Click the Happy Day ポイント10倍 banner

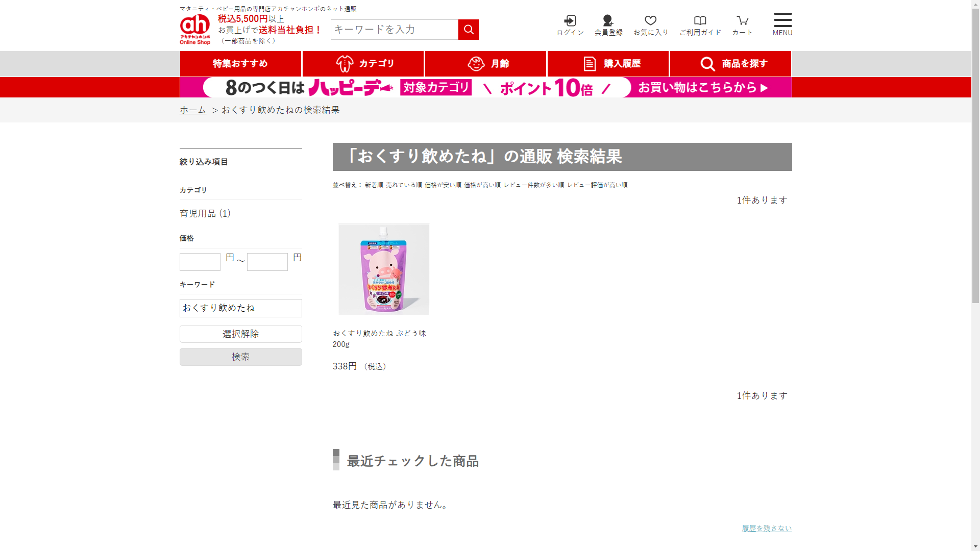[x=485, y=87]
